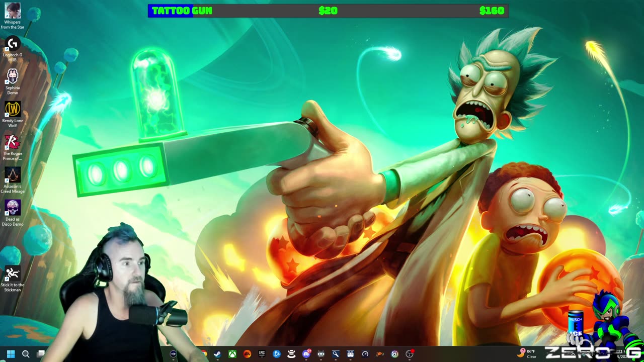Image resolution: width=644 pixels, height=362 pixels.
Task: Click the taskbar Search magnifier
Action: click(26, 354)
